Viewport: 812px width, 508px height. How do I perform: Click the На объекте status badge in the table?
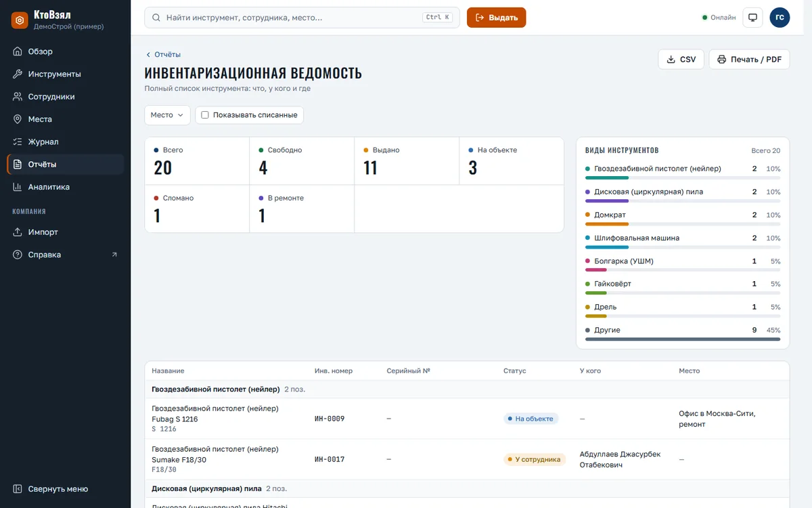coord(531,419)
